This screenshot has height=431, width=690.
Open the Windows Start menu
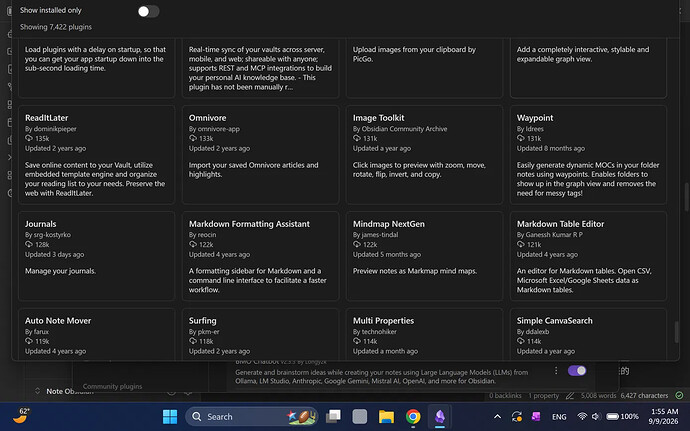point(170,416)
